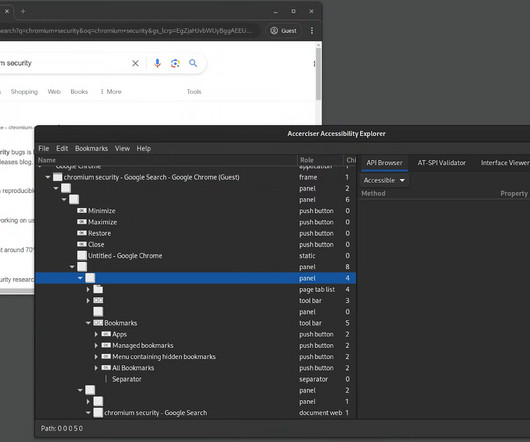Click the blue magnifier search icon
The height and width of the screenshot is (442, 530).
(x=193, y=63)
